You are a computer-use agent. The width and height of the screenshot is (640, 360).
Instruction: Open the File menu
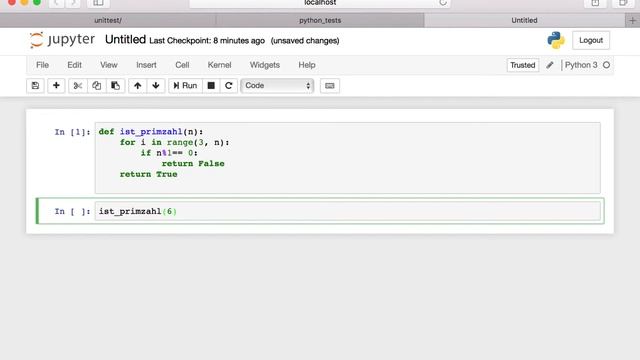click(x=42, y=65)
